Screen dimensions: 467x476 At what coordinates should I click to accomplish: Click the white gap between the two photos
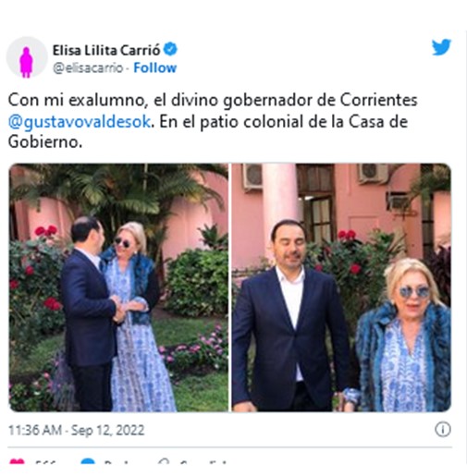[x=230, y=287]
